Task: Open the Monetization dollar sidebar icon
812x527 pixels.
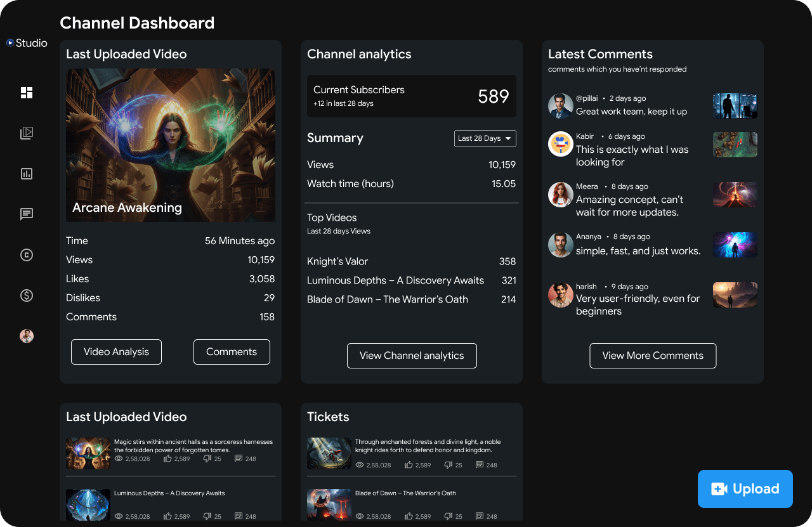Action: (x=27, y=296)
